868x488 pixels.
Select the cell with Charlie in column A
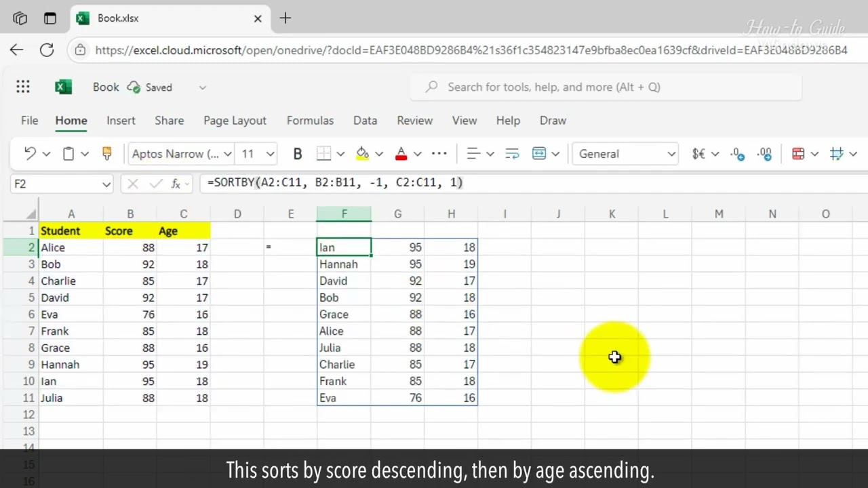(71, 281)
